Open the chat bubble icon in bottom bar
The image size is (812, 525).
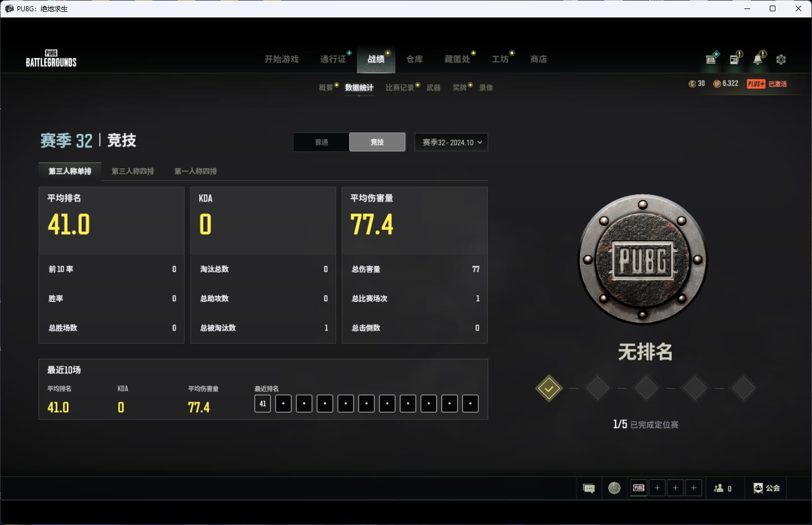click(x=589, y=488)
